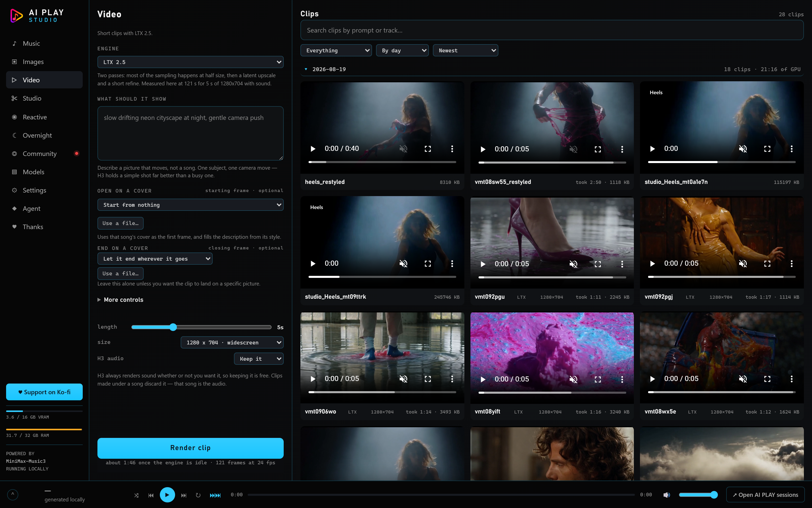Open options menu for vmt092pgu clip
Viewport: 812px width, 508px height.
pyautogui.click(x=622, y=264)
